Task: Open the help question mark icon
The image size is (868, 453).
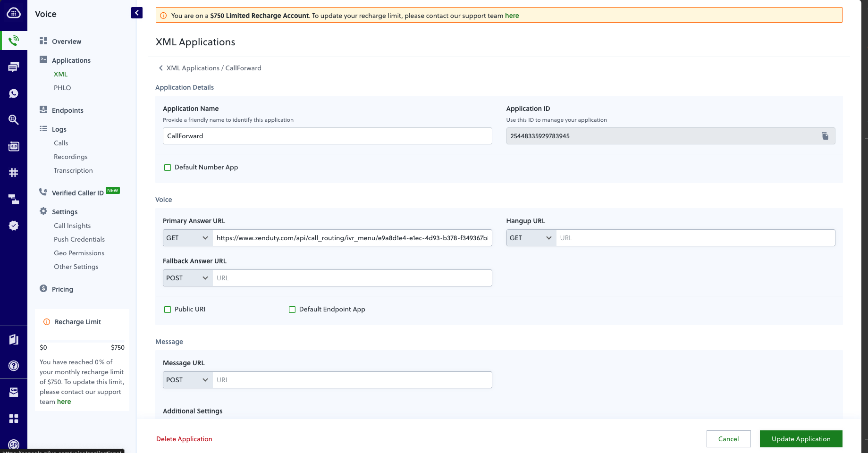Action: (14, 366)
